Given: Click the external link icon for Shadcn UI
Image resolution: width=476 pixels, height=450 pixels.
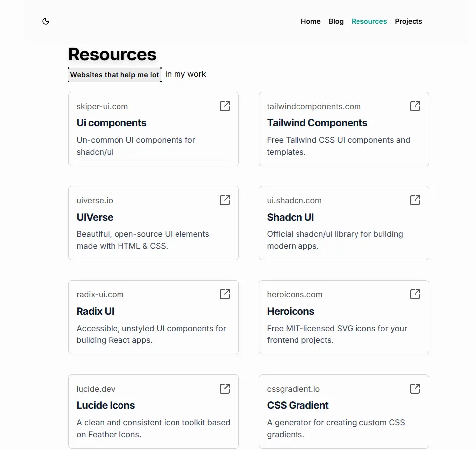Looking at the screenshot, I should pos(415,200).
